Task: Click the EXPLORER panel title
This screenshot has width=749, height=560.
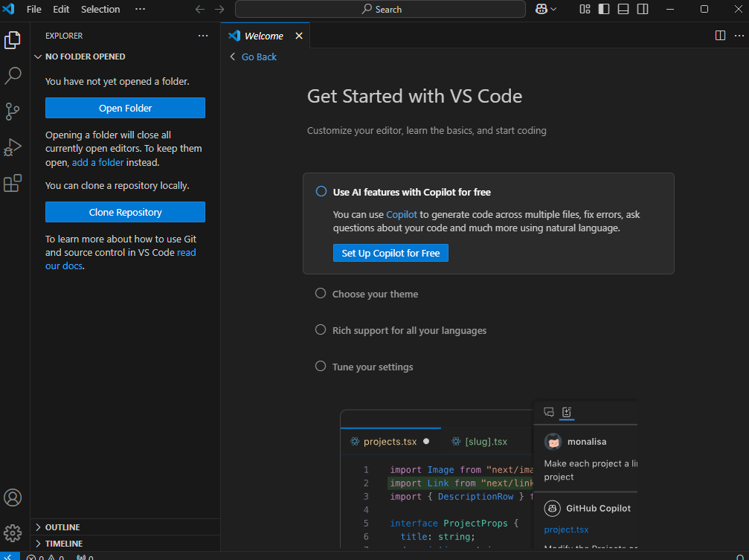Action: (x=64, y=36)
